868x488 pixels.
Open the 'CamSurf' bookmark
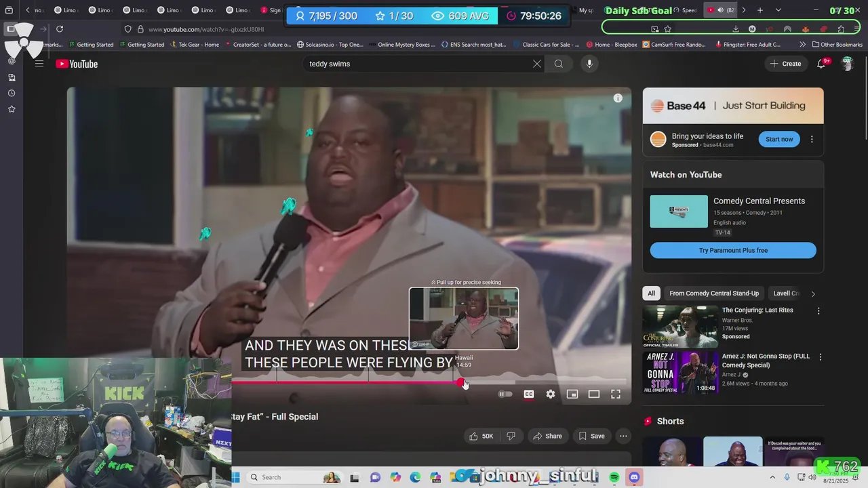[674, 45]
